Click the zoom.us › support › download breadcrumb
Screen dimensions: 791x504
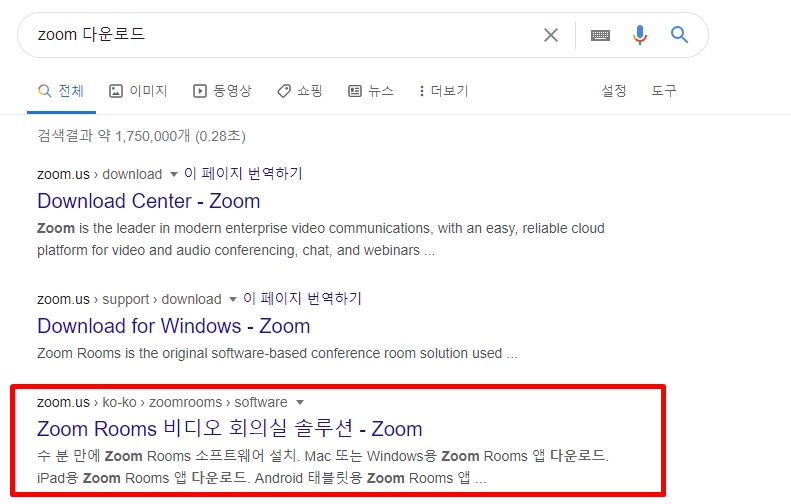(129, 299)
